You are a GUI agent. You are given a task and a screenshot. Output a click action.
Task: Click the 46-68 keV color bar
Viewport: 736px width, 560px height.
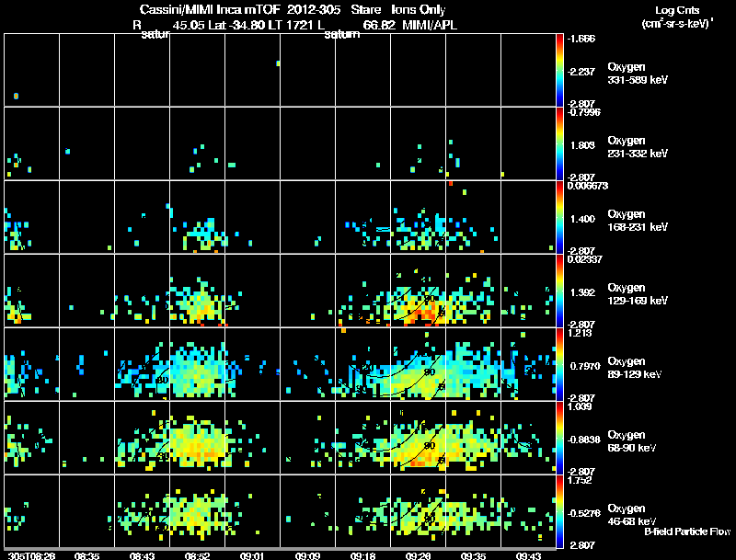tap(559, 511)
